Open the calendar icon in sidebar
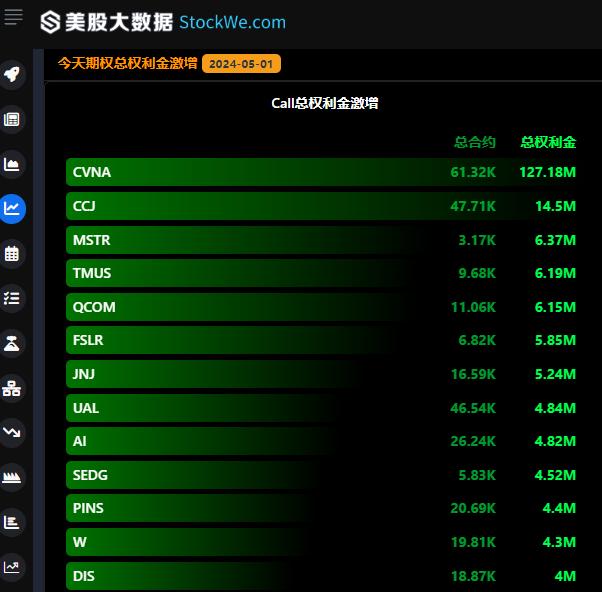 click(x=12, y=254)
